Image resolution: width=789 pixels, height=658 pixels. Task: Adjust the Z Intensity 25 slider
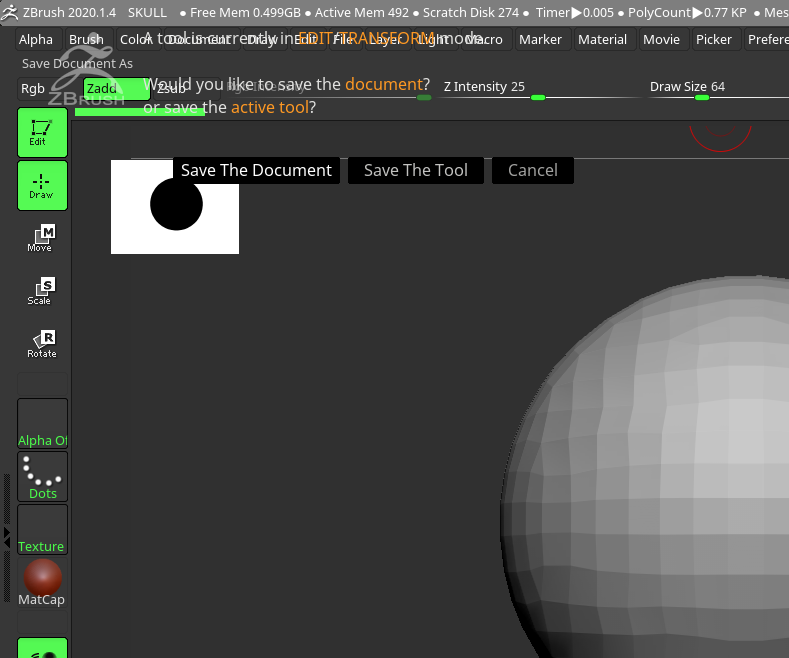tap(538, 89)
